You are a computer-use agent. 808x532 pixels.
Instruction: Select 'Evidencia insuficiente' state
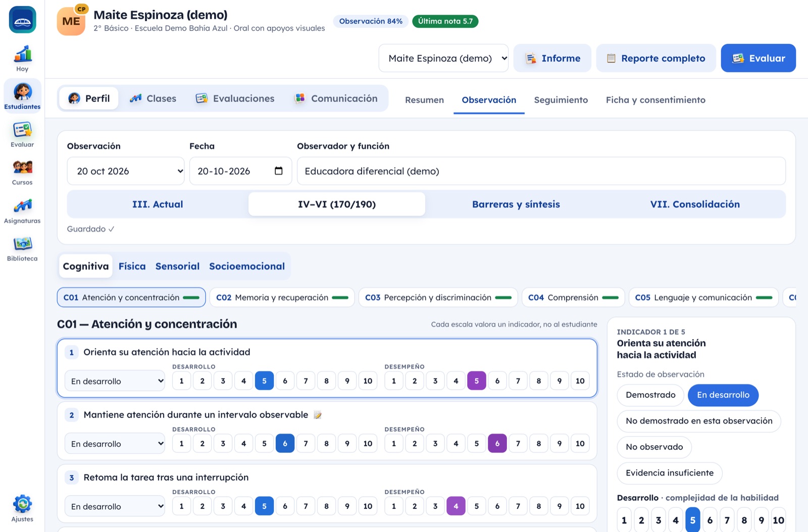(670, 473)
